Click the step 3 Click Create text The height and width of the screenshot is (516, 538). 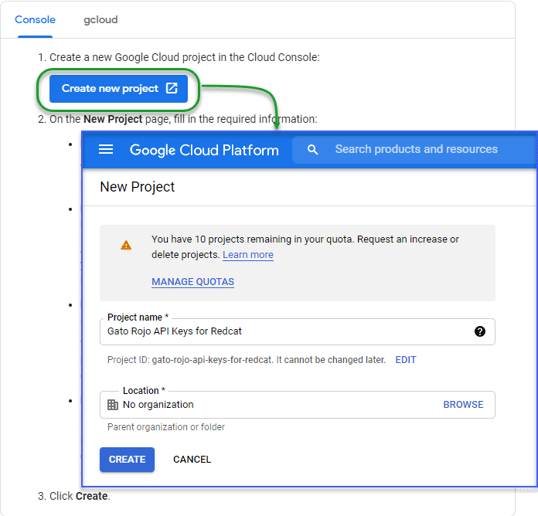pyautogui.click(x=74, y=496)
